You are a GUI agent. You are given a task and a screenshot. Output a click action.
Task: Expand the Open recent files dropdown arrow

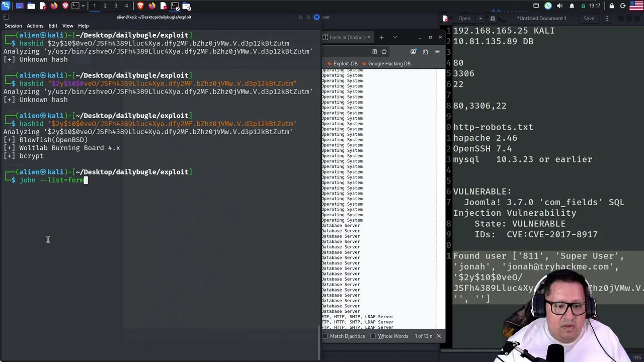pyautogui.click(x=480, y=18)
